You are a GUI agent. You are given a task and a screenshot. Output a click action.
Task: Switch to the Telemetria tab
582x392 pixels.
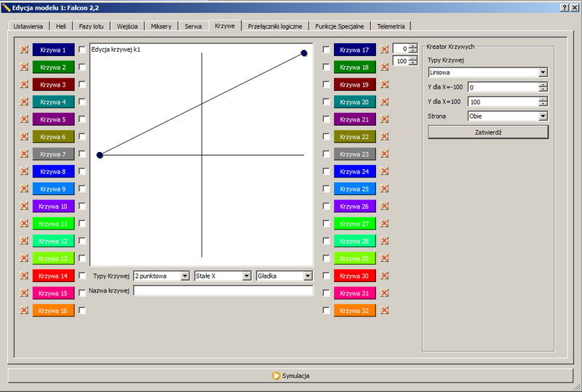391,26
